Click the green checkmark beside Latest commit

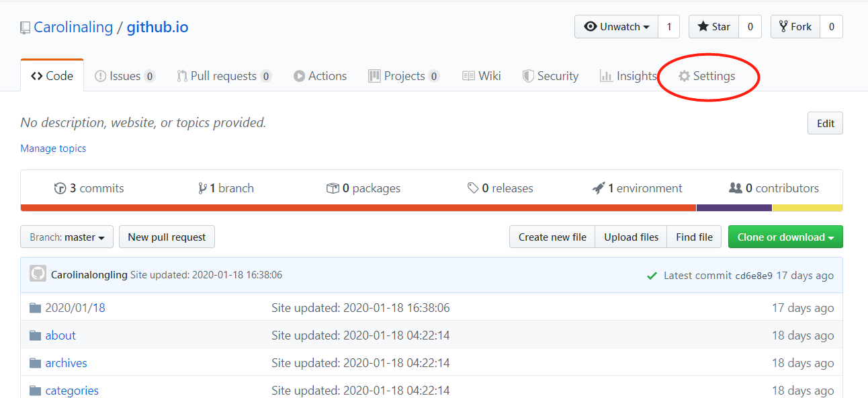(652, 276)
